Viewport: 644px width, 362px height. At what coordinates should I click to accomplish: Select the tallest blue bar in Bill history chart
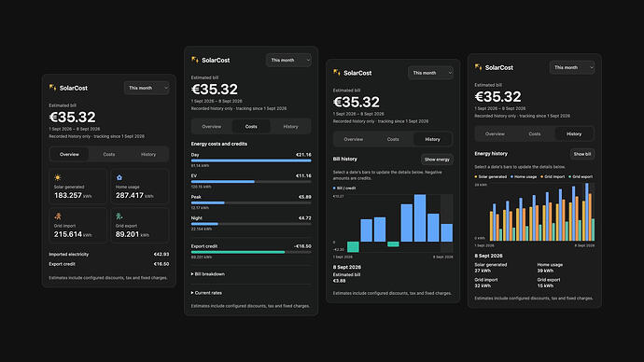click(x=420, y=218)
